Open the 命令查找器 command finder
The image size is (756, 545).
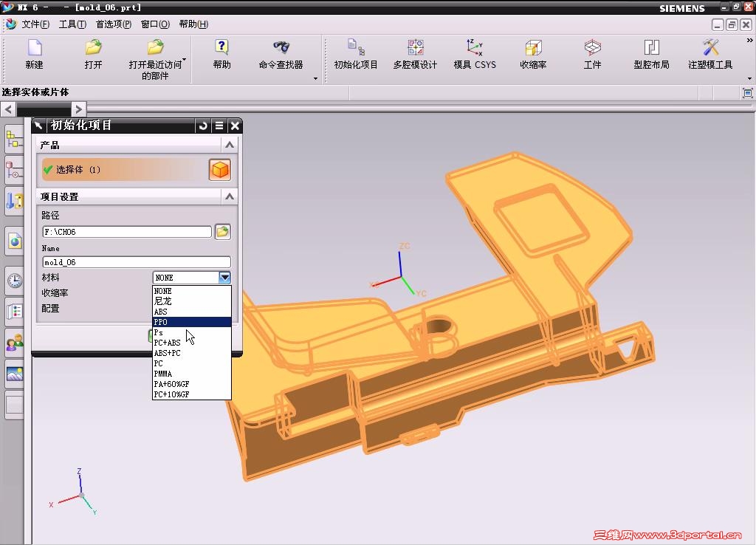(x=281, y=47)
